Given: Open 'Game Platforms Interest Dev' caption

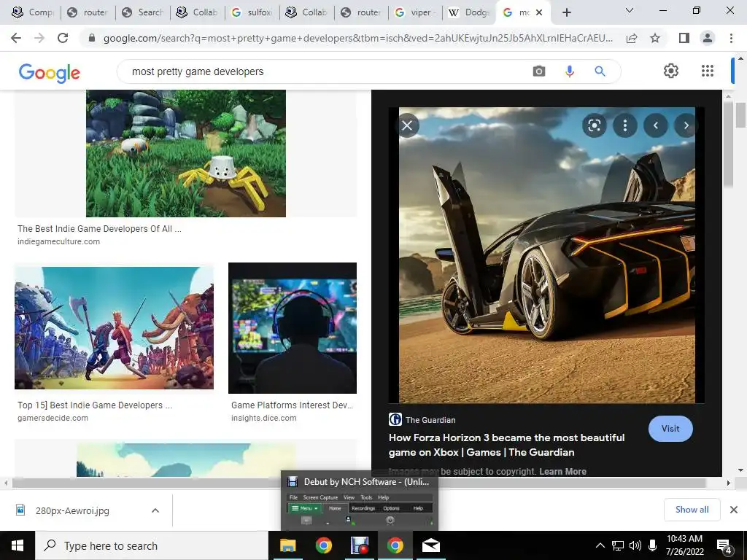Looking at the screenshot, I should [292, 405].
